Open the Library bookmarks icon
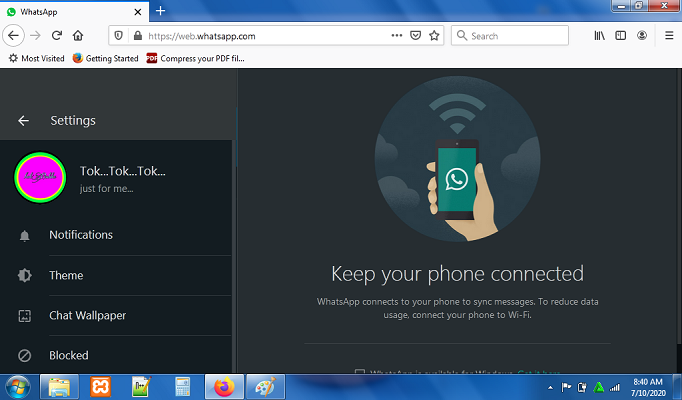Image resolution: width=682 pixels, height=400 pixels. [599, 36]
